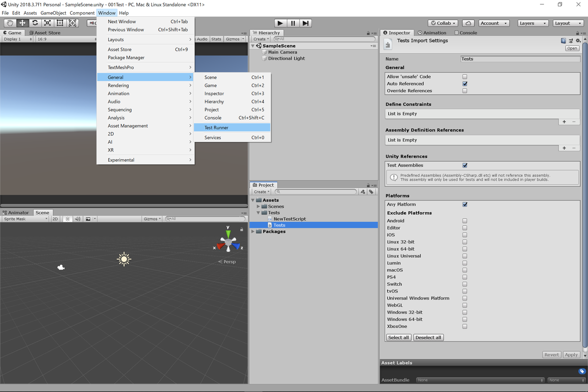Click Project search by label icon
The width and height of the screenshot is (588, 392).
[x=371, y=192]
